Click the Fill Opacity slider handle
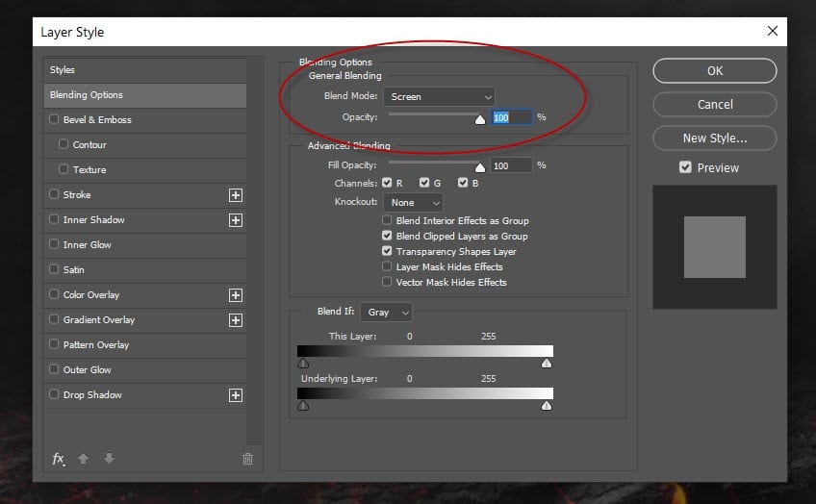Image resolution: width=816 pixels, height=504 pixels. (480, 166)
